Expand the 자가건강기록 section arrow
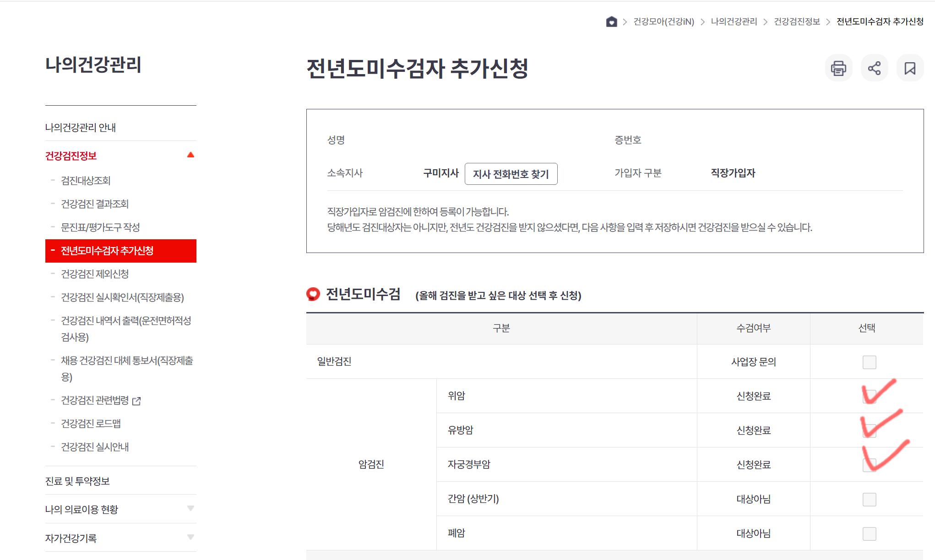Image resolution: width=935 pixels, height=560 pixels. pos(191,538)
